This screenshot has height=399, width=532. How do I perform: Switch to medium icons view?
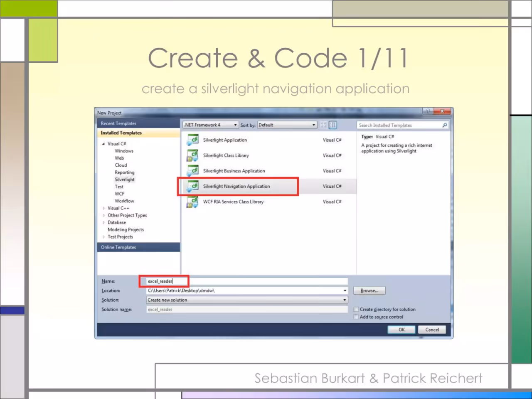333,125
